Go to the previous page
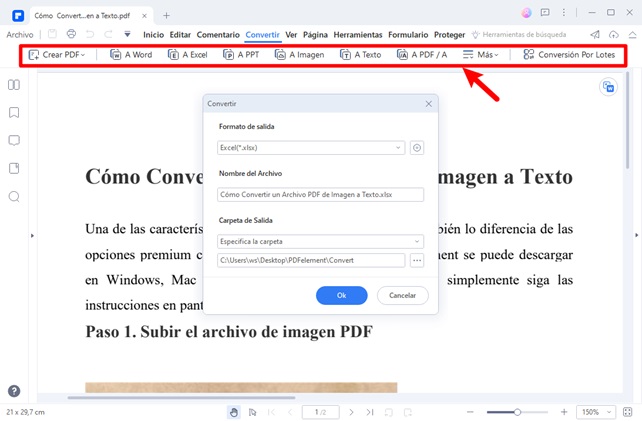 point(290,412)
